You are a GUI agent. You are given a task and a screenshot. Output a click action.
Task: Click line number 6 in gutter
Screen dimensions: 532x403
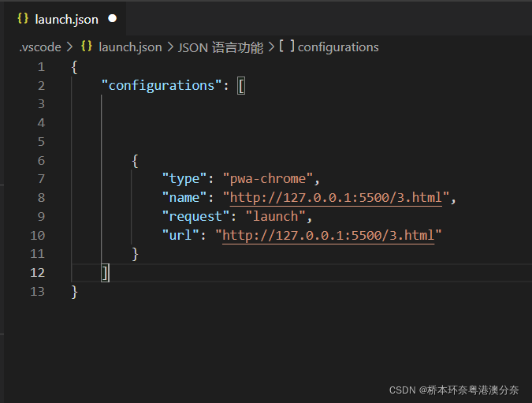click(41, 161)
